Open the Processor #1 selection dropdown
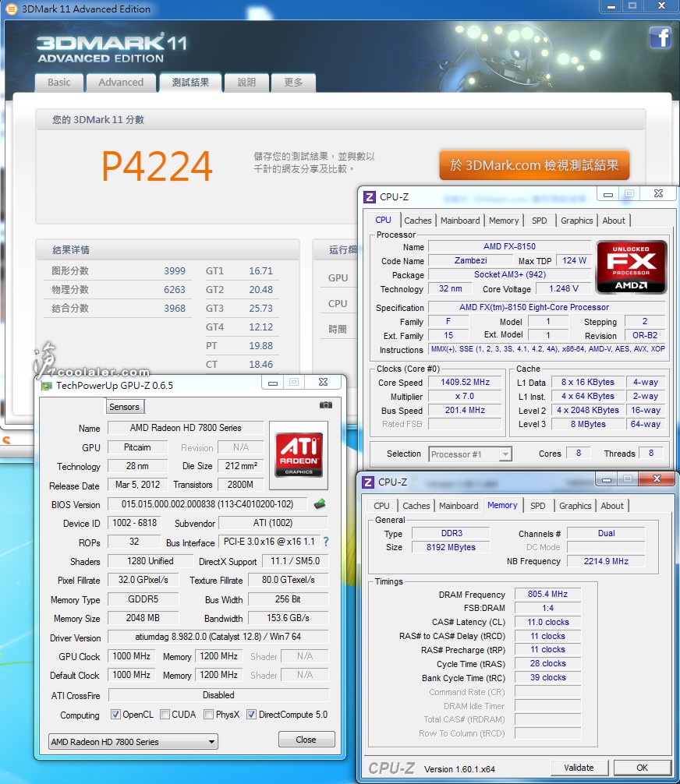This screenshot has height=784, width=680. tap(470, 454)
